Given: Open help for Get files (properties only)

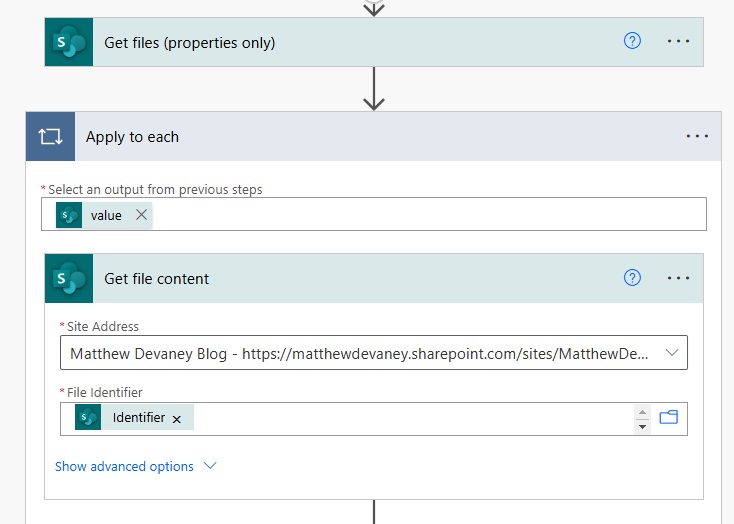Looking at the screenshot, I should (632, 41).
